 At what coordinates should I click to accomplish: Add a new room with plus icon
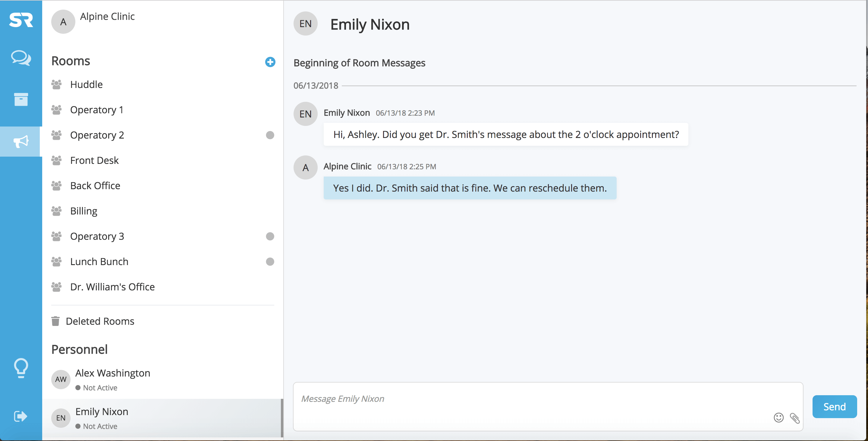point(270,62)
